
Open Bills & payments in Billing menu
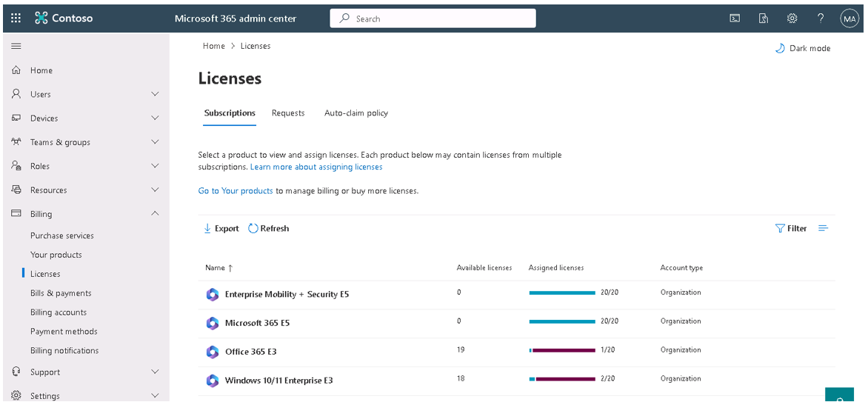pos(61,293)
